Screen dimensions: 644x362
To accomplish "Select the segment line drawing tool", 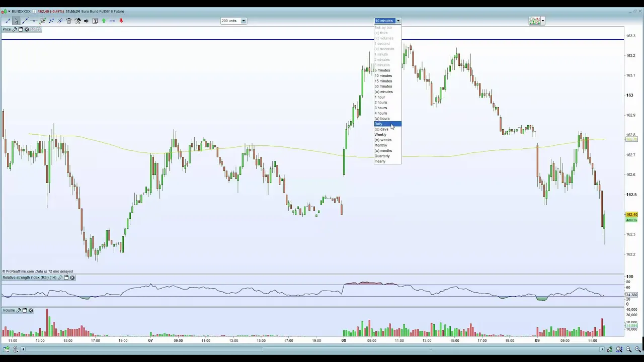I will pos(8,21).
